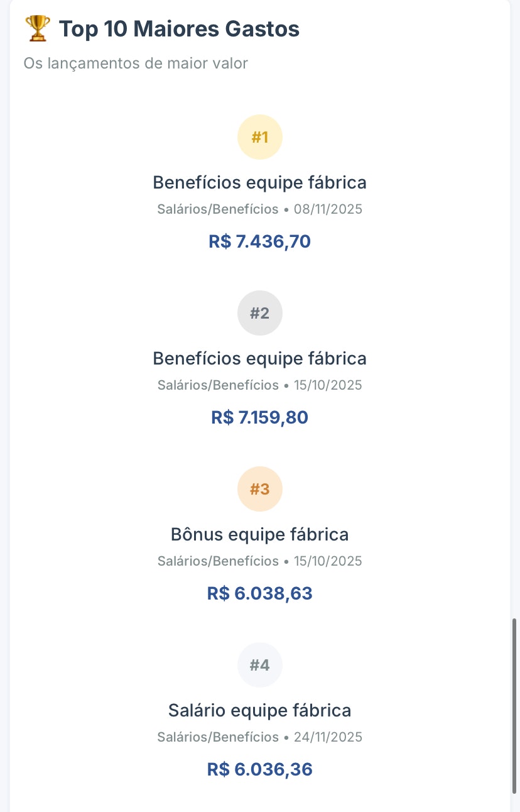The image size is (520, 812).
Task: Click the 'Top 10 Maiores Gastos' heading
Action: (x=179, y=29)
